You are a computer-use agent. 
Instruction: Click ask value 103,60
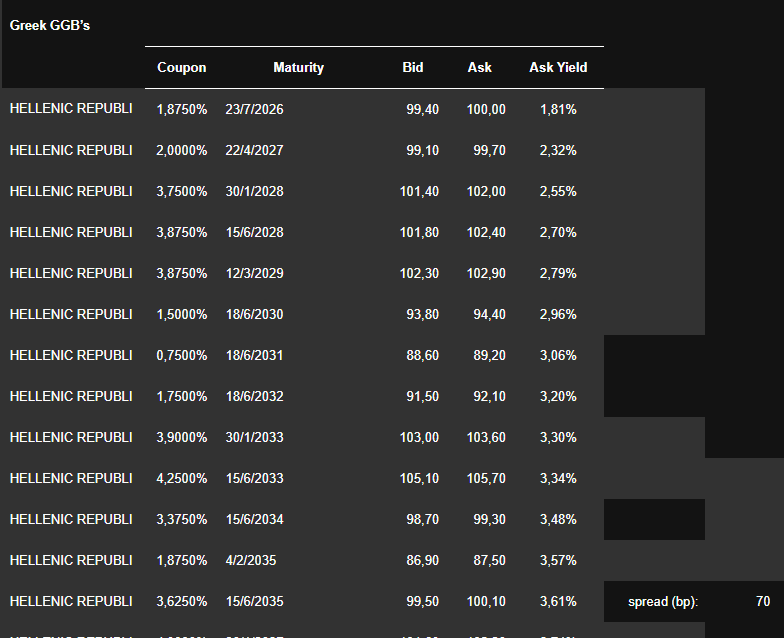(x=486, y=438)
